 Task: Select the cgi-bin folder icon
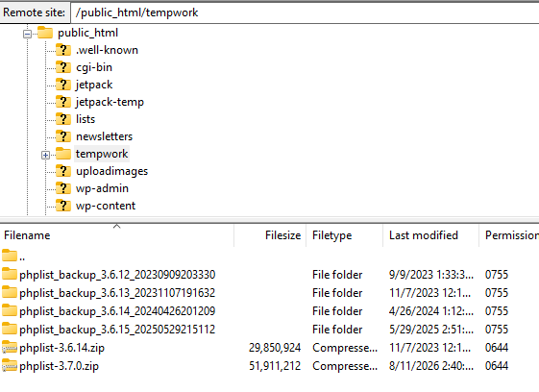pyautogui.click(x=63, y=67)
